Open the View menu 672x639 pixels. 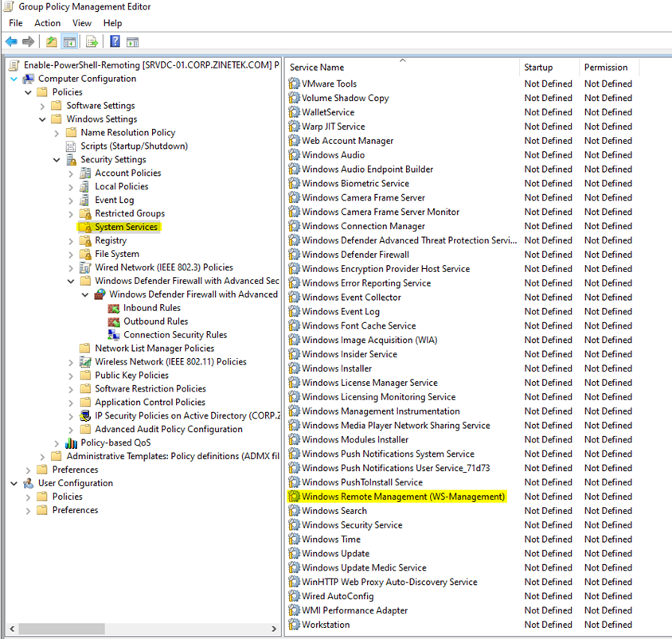click(81, 22)
